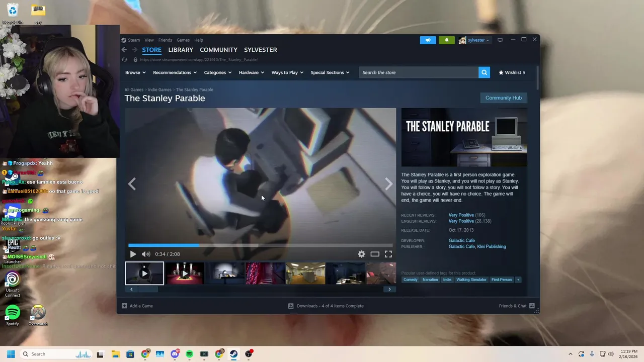Select the yellow office room thumbnail
Image resolution: width=644 pixels, height=362 pixels.
coord(305,274)
